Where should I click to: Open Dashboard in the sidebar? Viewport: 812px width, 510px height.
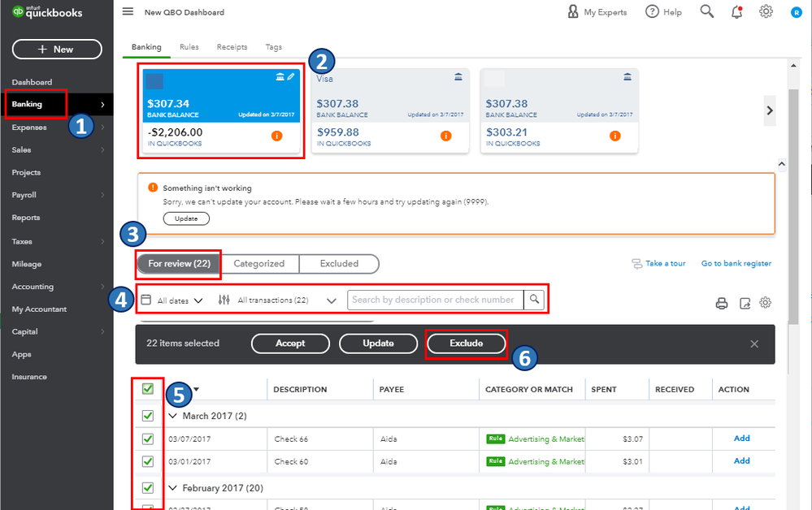coord(33,82)
